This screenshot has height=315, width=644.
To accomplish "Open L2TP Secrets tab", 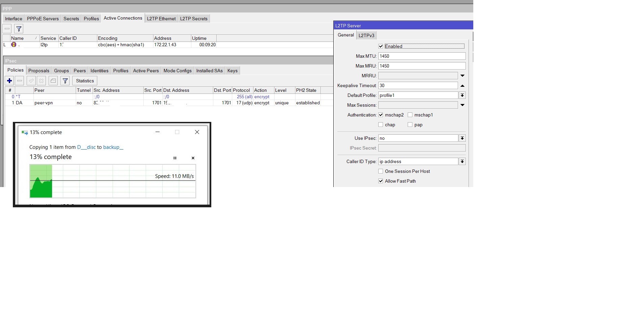I will pos(194,19).
